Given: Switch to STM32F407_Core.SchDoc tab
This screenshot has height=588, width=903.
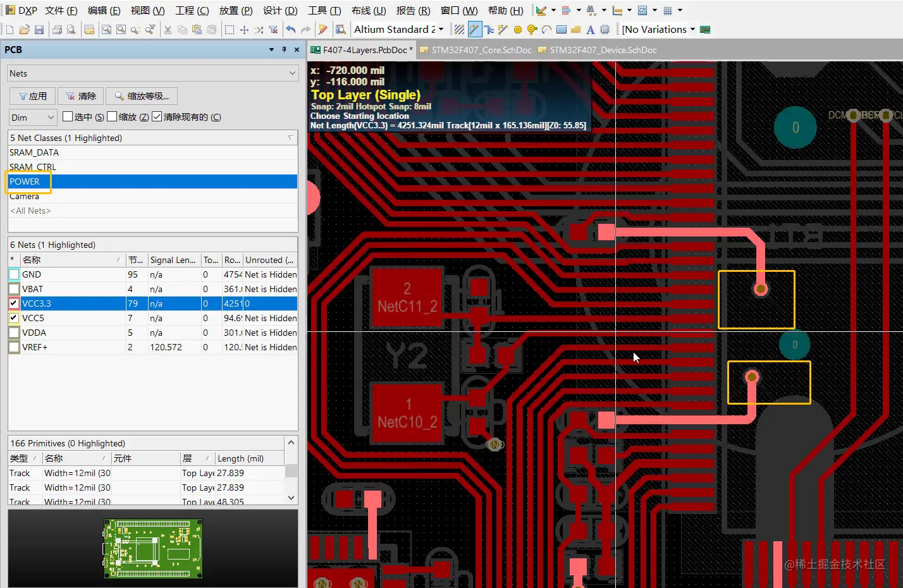Looking at the screenshot, I should click(x=476, y=50).
